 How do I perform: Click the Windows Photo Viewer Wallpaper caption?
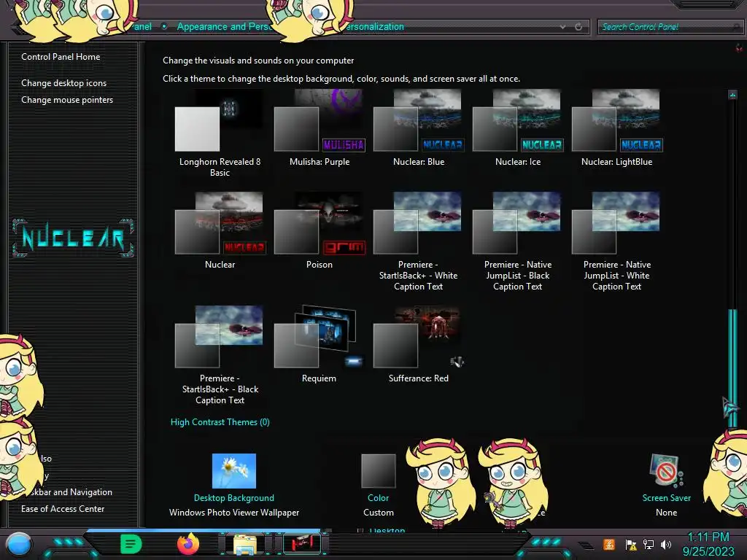point(234,513)
